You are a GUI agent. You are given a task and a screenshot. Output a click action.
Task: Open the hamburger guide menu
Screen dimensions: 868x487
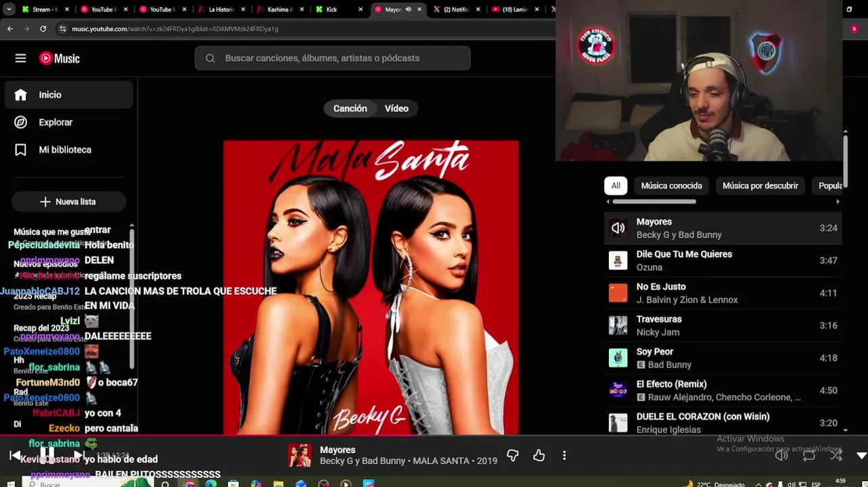[20, 58]
